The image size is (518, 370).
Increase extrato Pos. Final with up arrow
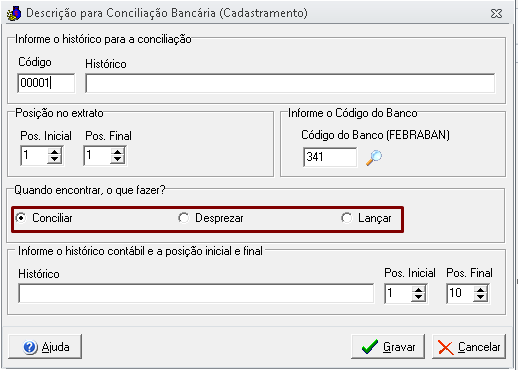tap(117, 152)
